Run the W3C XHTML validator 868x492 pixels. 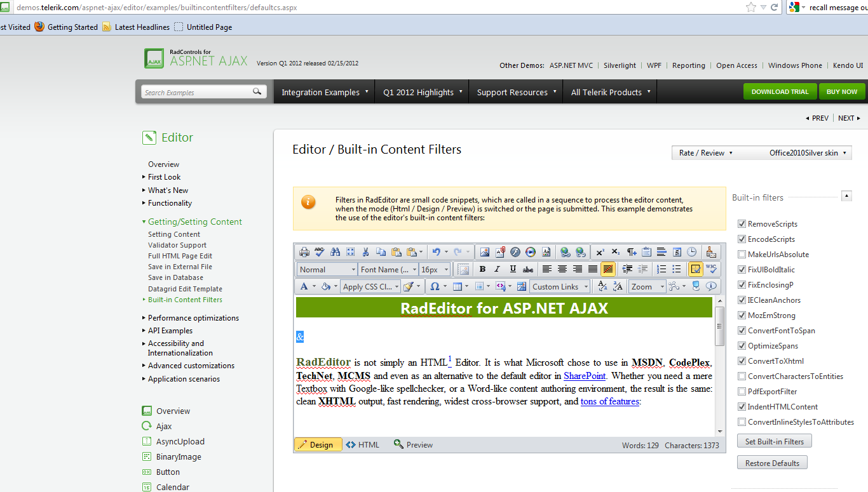(x=711, y=269)
